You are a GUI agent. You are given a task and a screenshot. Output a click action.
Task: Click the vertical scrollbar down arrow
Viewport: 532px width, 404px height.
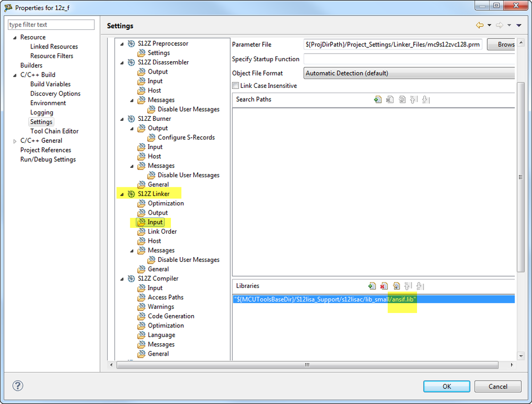tap(521, 356)
